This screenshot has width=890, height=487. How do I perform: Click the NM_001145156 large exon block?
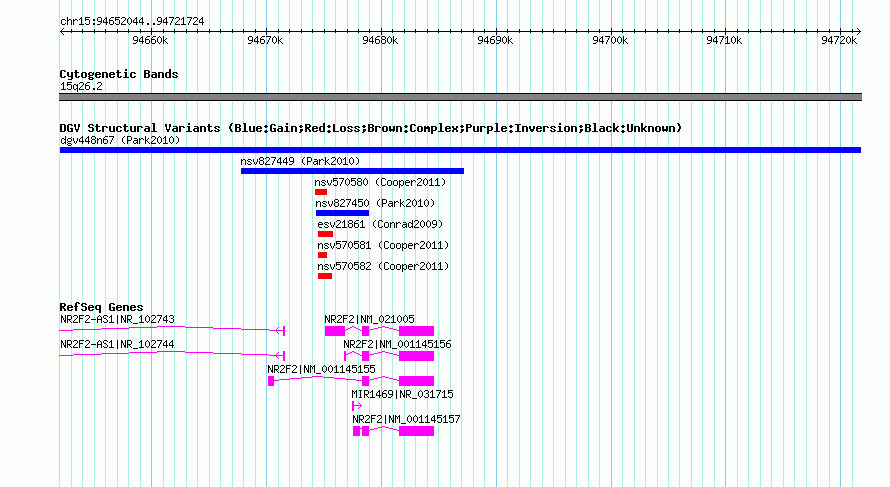click(x=417, y=356)
